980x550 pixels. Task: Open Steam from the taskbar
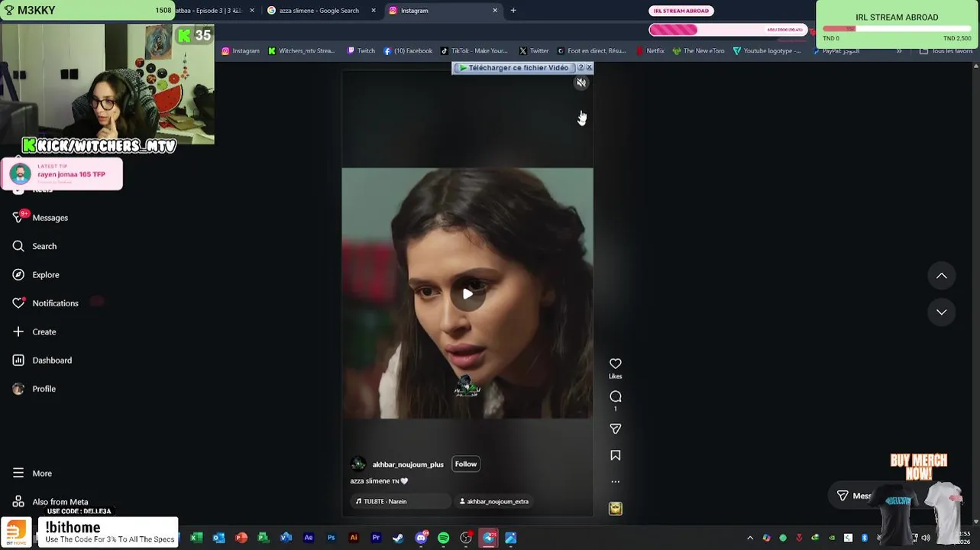tap(398, 538)
